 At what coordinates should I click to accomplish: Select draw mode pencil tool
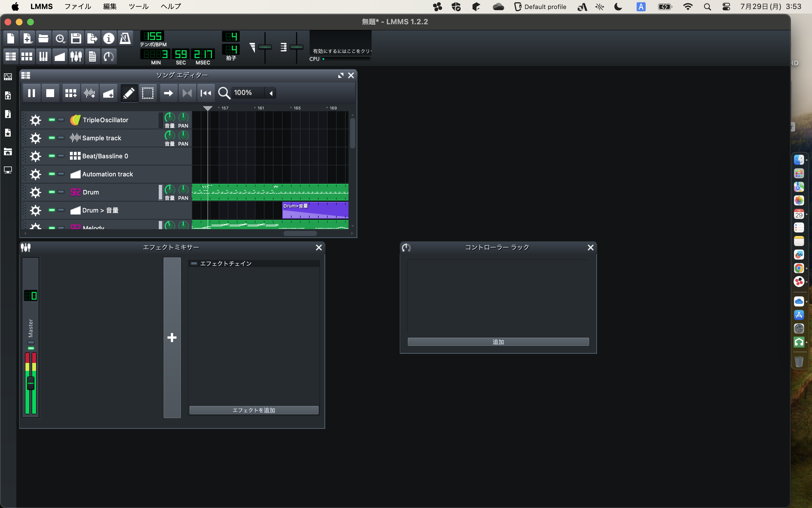pyautogui.click(x=129, y=93)
